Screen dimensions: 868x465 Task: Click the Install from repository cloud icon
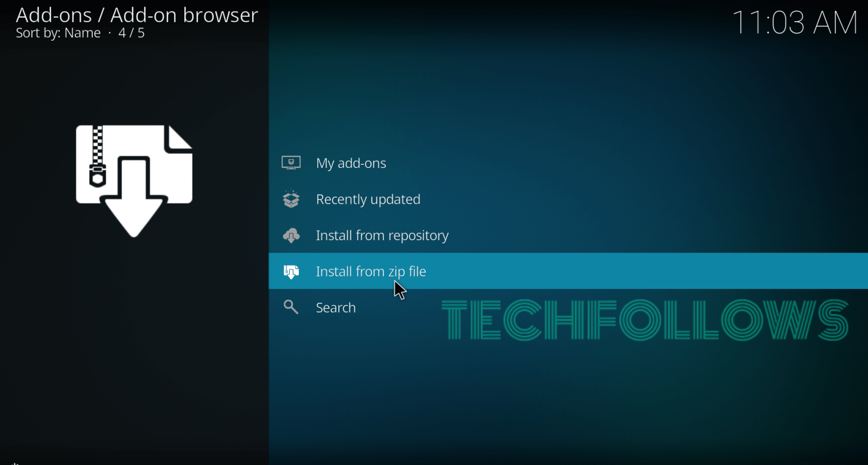291,235
